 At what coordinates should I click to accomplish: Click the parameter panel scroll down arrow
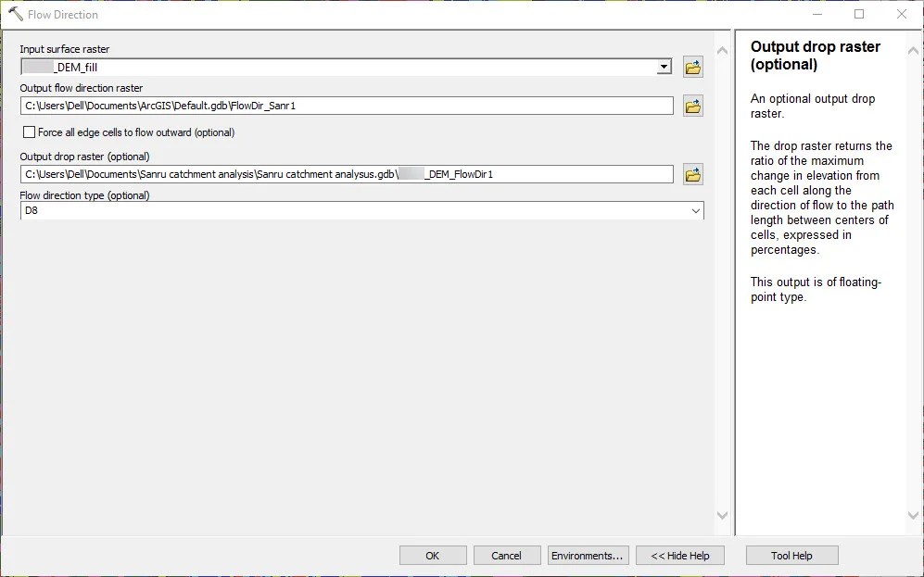[x=722, y=516]
